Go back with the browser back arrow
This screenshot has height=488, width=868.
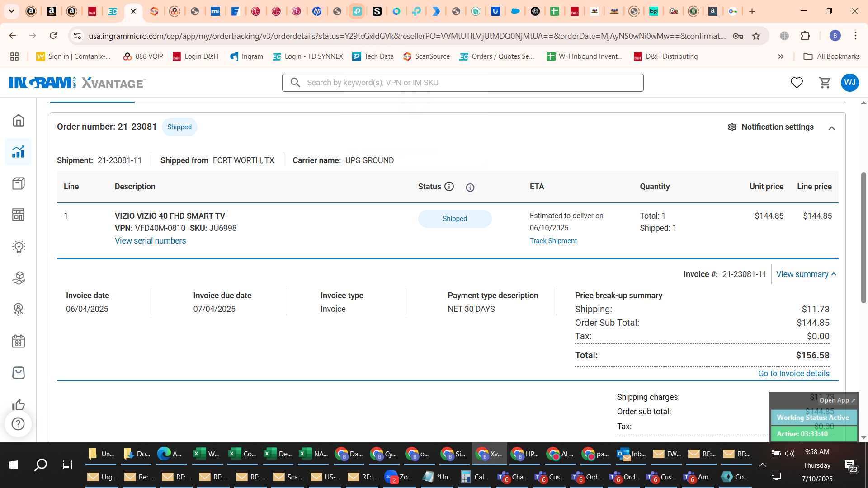click(13, 36)
